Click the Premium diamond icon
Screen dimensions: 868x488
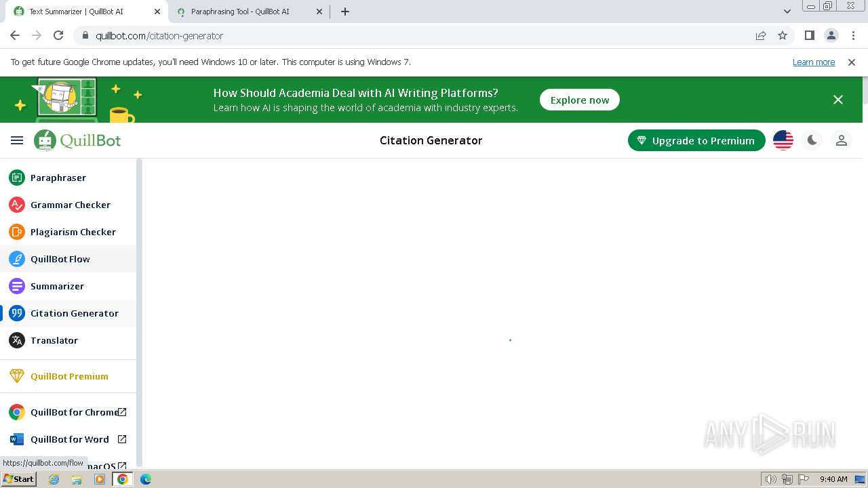(x=17, y=376)
